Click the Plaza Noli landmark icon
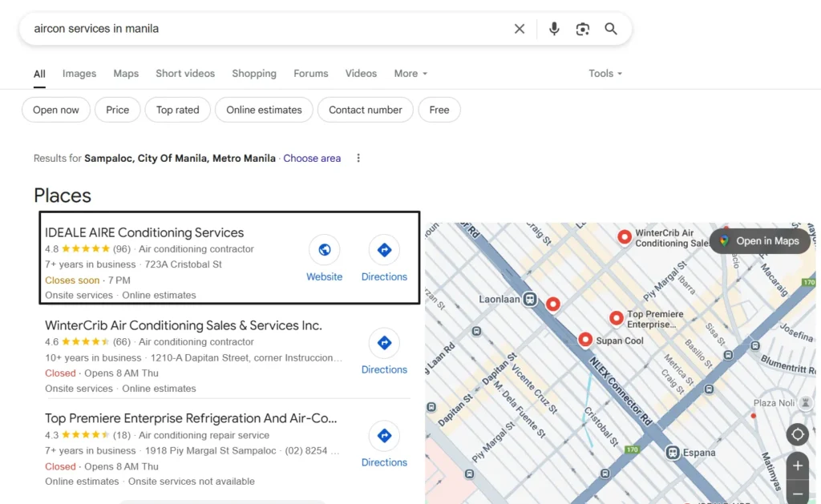 coord(805,403)
